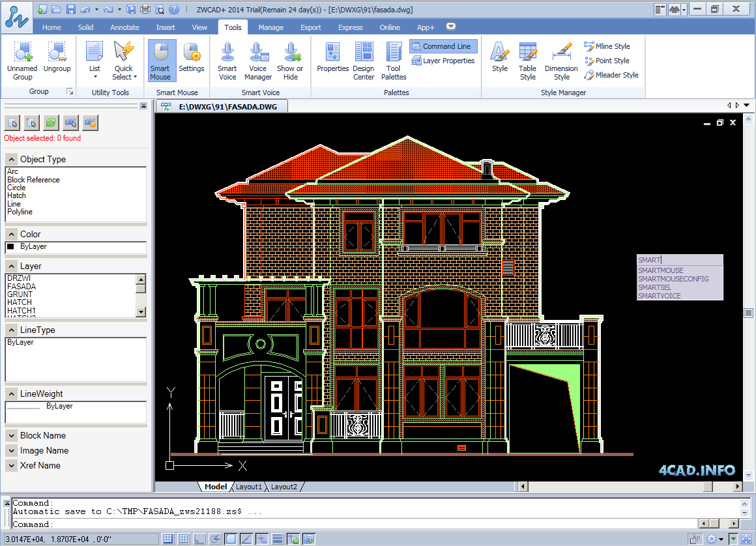Click the Layer Properties button
This screenshot has width=756, height=546.
[x=444, y=61]
